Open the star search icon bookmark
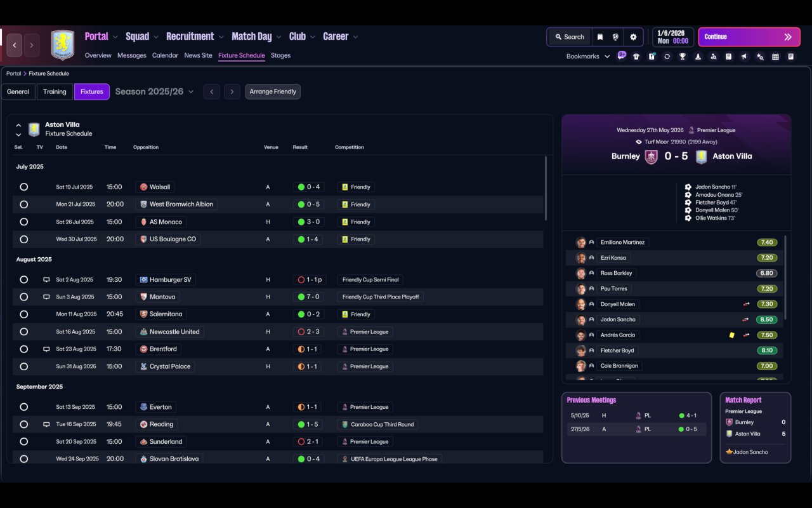 click(x=760, y=57)
